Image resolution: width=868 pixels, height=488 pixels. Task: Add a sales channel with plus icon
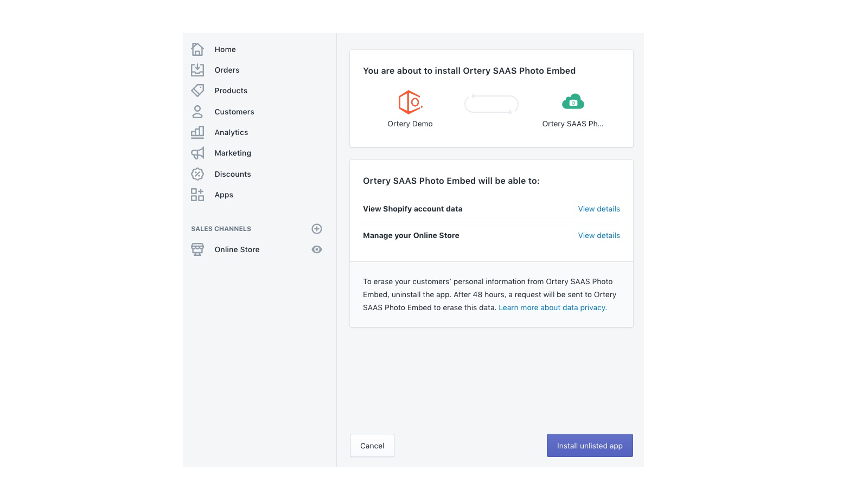(317, 229)
